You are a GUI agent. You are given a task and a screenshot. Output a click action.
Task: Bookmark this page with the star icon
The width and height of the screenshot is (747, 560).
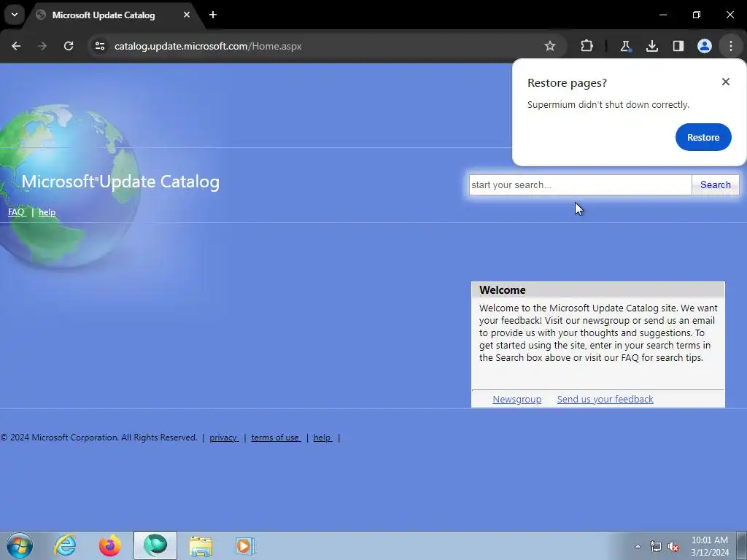[x=550, y=46]
